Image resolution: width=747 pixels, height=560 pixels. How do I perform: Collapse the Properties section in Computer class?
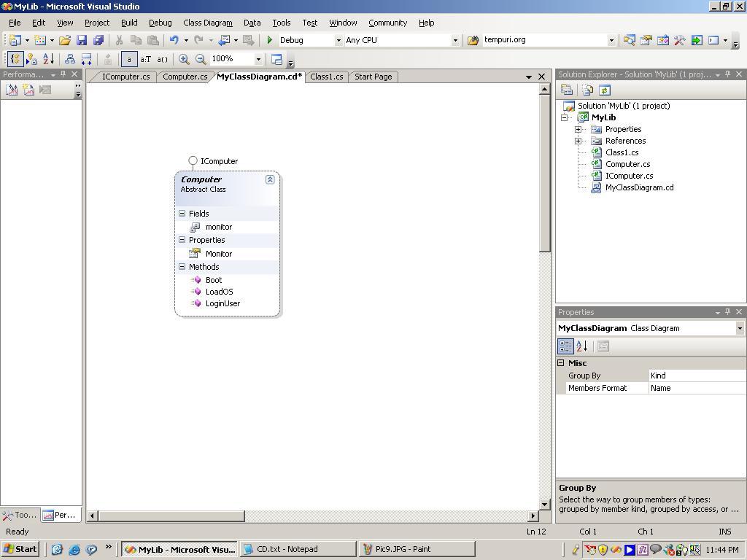coord(182,239)
